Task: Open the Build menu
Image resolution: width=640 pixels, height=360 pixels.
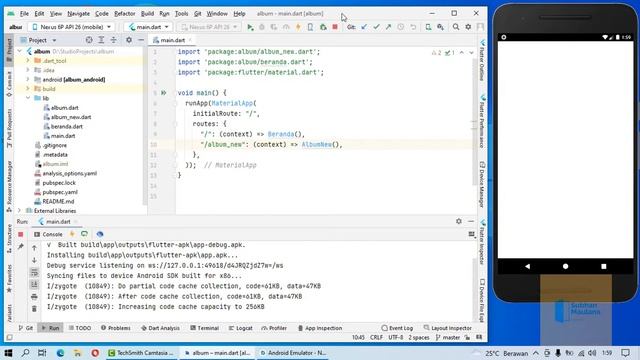Action: point(147,13)
